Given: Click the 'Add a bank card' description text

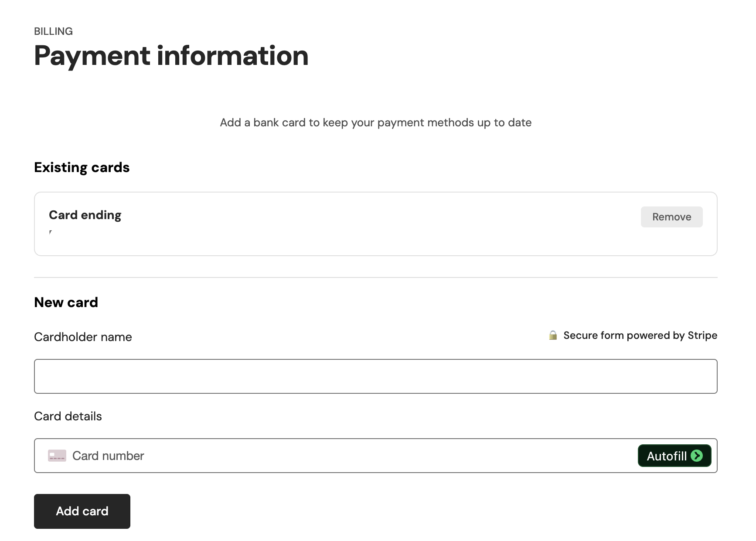Looking at the screenshot, I should coord(375,123).
